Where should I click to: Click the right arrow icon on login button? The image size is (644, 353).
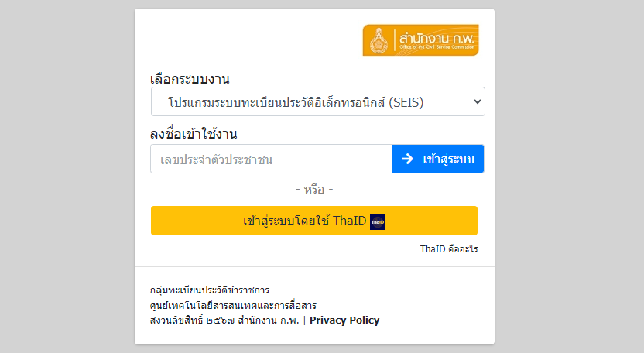[407, 159]
